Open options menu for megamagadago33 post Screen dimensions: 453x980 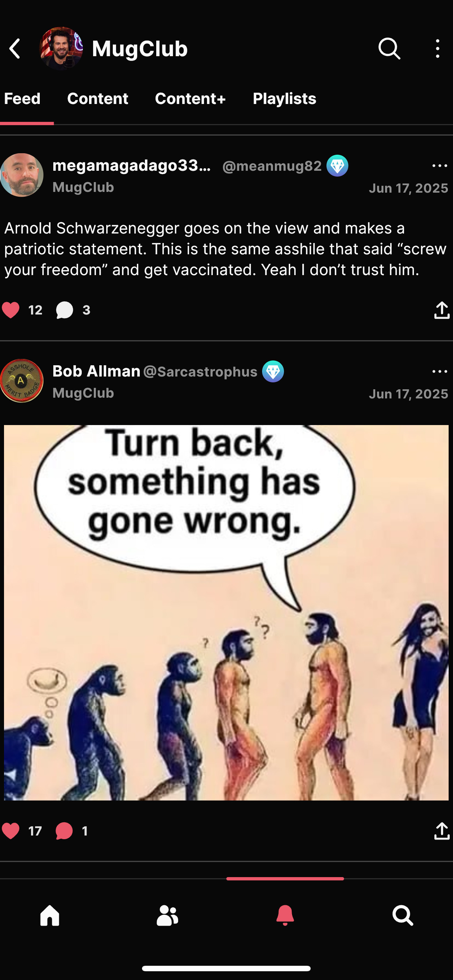439,166
